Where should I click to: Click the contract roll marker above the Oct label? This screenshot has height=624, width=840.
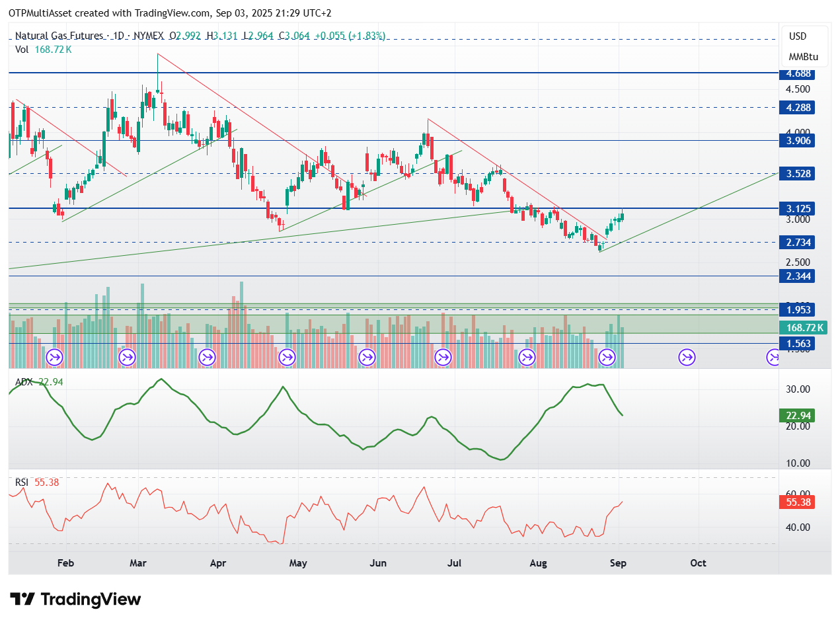tap(687, 358)
